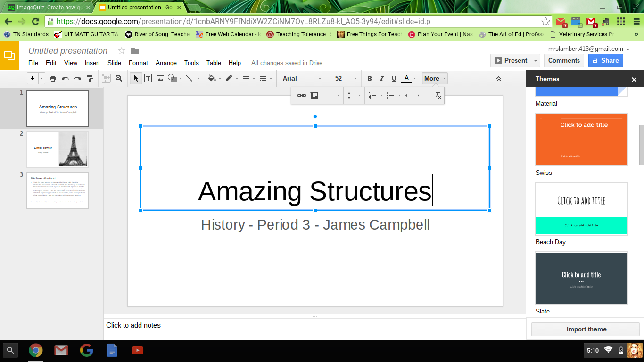Click the Clear formatting icon

tap(438, 96)
